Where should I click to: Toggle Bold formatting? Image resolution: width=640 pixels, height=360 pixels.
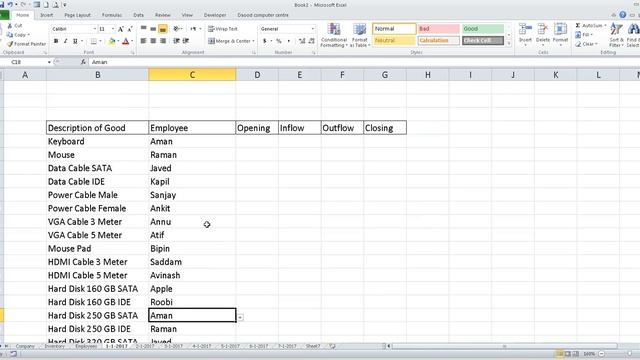pyautogui.click(x=56, y=41)
